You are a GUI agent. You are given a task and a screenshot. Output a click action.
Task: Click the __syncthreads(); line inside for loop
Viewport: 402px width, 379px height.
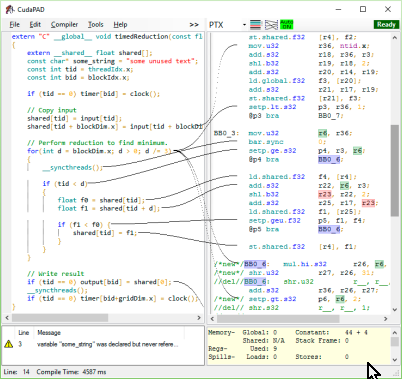[x=73, y=167]
